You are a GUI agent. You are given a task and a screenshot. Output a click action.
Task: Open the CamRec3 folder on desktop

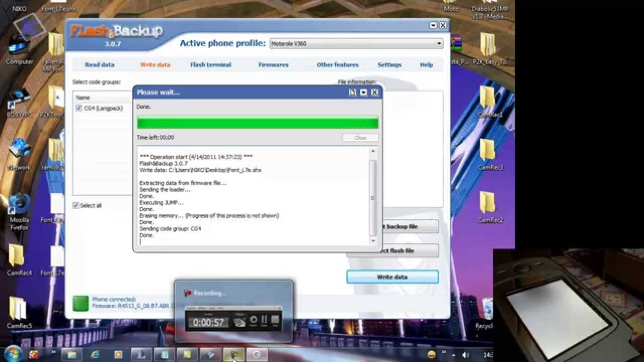pos(490,155)
